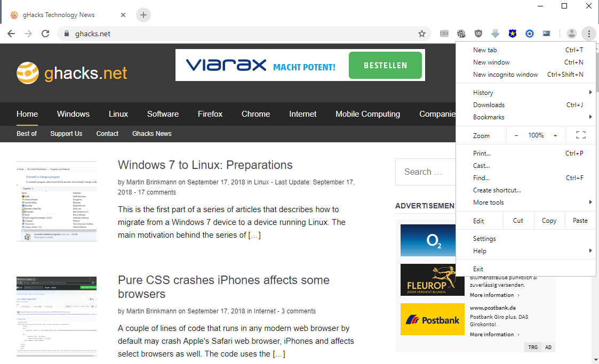Click the Pure CSS article thumbnail
Viewport: 599px width, 364px height.
[x=57, y=317]
